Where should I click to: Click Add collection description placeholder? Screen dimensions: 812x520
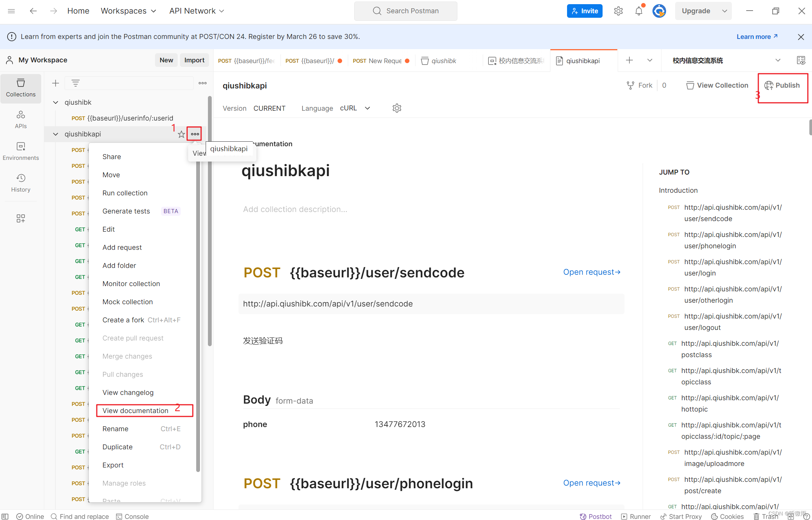pos(295,209)
